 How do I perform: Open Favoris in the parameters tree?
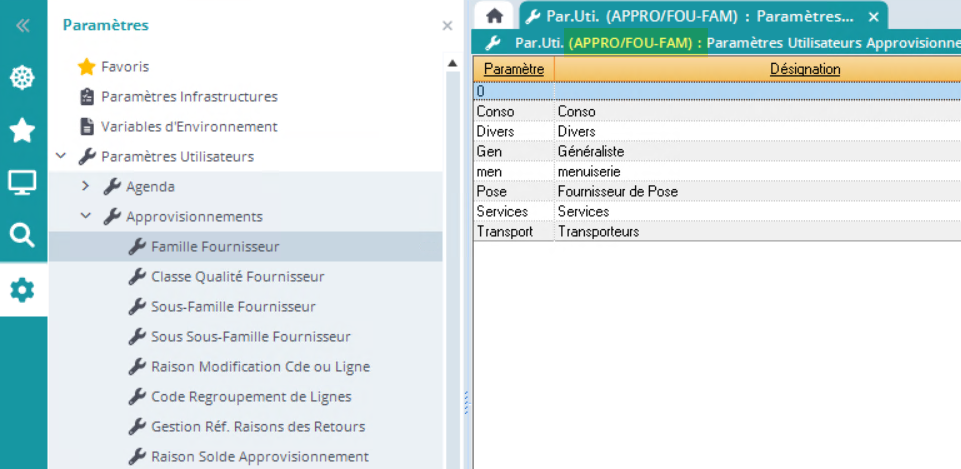point(124,67)
